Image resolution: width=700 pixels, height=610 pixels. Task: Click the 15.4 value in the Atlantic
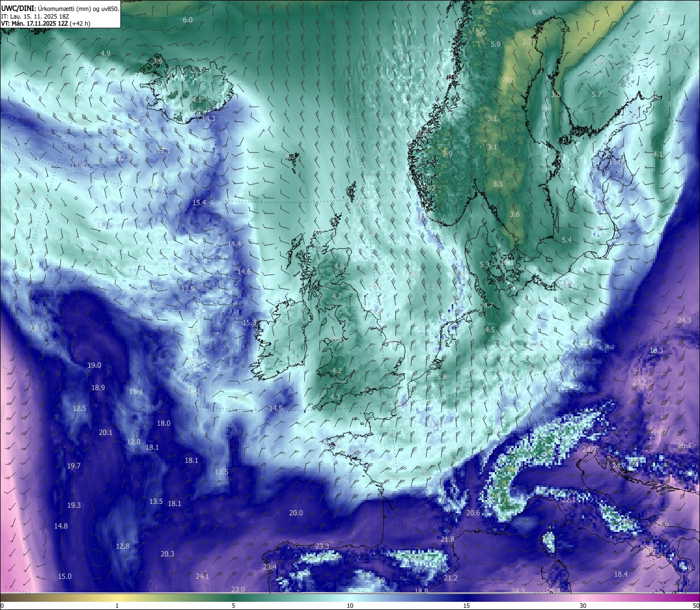coord(200,202)
